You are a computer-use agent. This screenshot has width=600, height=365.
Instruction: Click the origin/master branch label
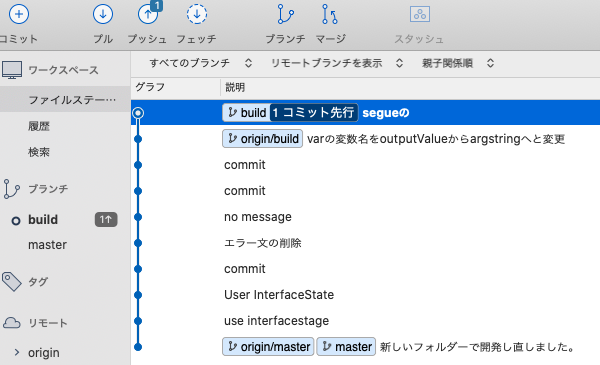268,347
